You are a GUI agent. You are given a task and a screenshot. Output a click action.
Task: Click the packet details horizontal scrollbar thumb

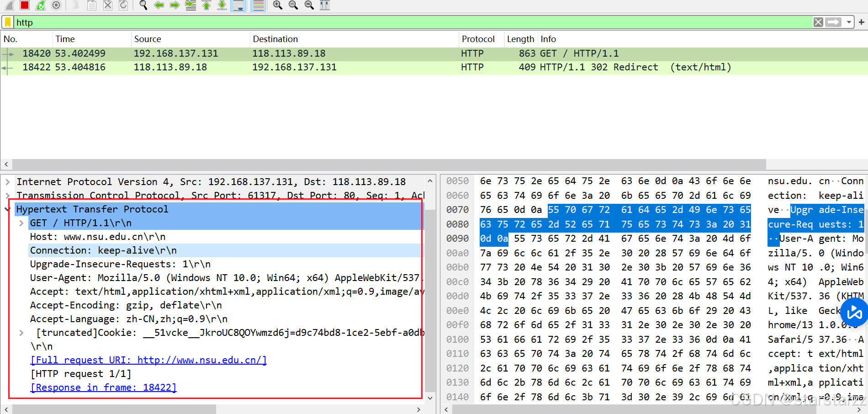tap(114, 409)
